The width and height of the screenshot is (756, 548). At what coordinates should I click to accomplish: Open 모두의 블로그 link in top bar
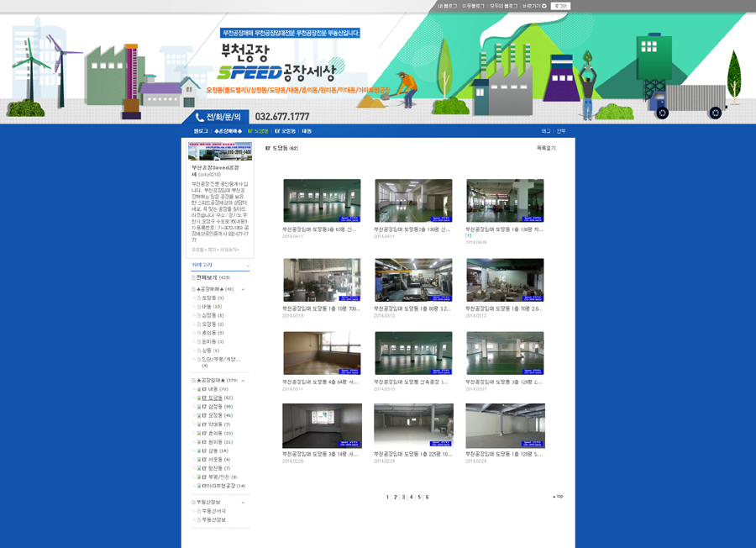(x=503, y=6)
